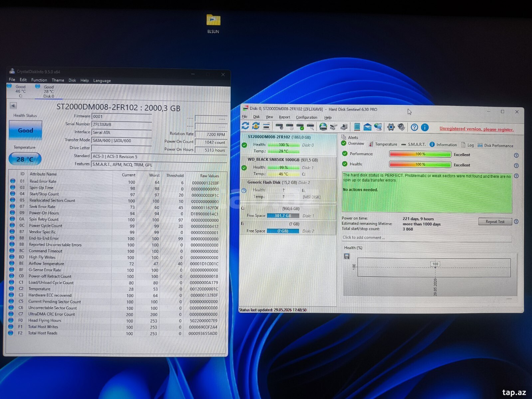Click the Raw Values column header
The height and width of the screenshot is (399, 532).
coord(210,176)
